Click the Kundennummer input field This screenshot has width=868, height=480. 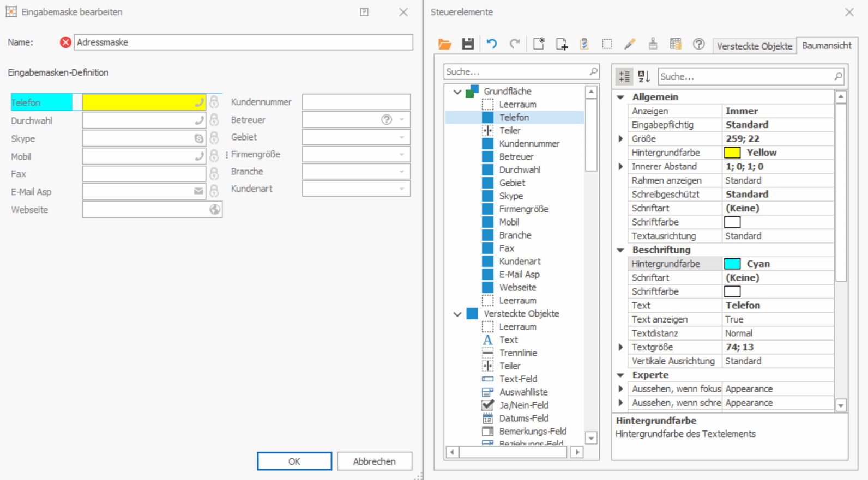[x=356, y=102]
